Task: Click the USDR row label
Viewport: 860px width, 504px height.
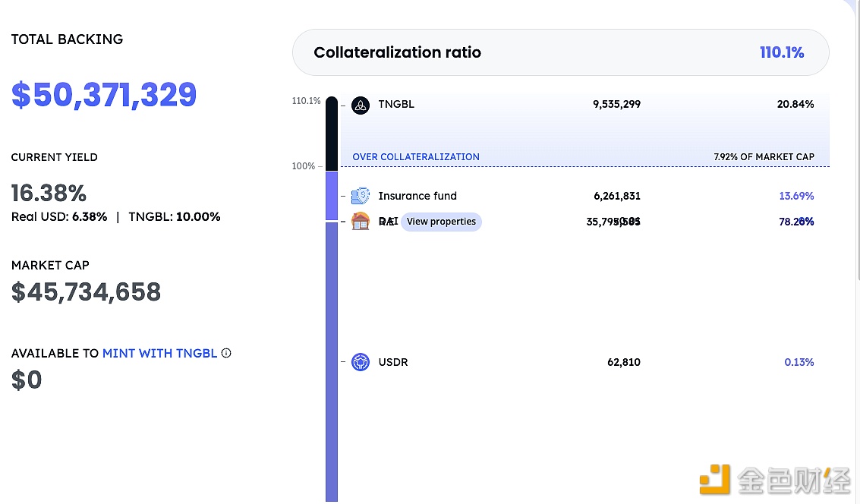Action: pos(393,362)
